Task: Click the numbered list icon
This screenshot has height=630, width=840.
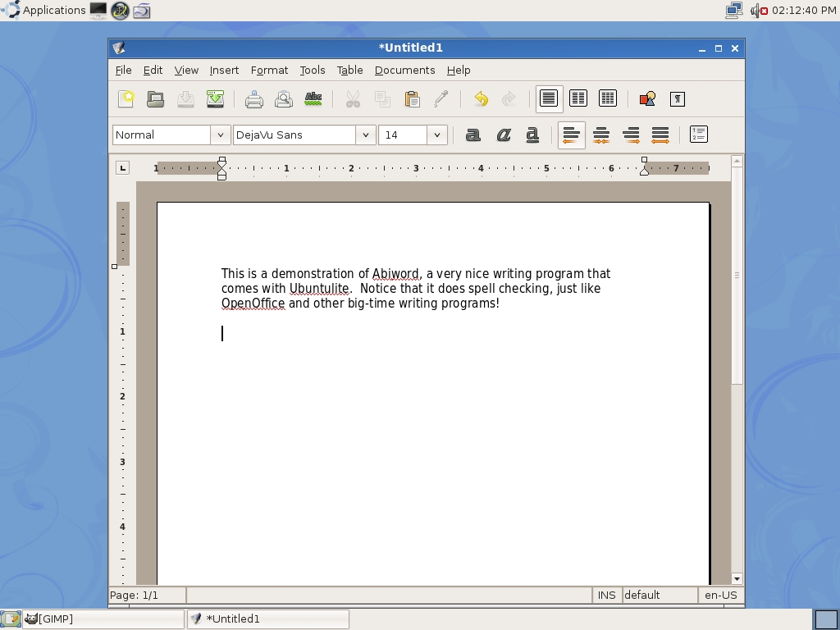Action: click(x=699, y=135)
